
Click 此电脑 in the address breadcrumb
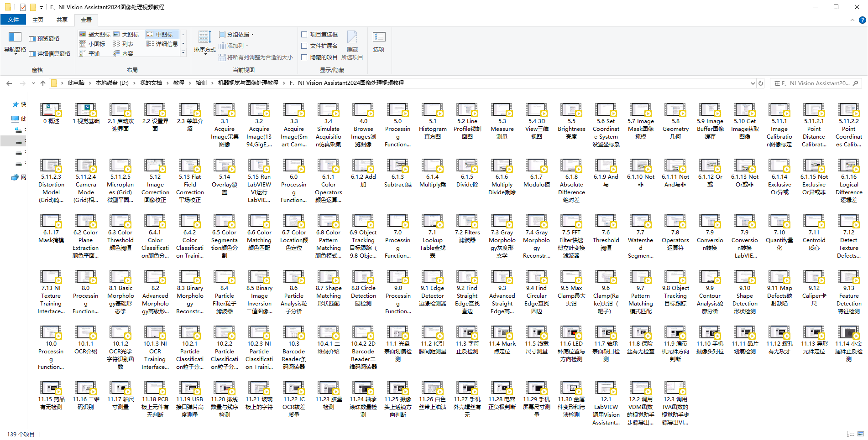(x=76, y=83)
